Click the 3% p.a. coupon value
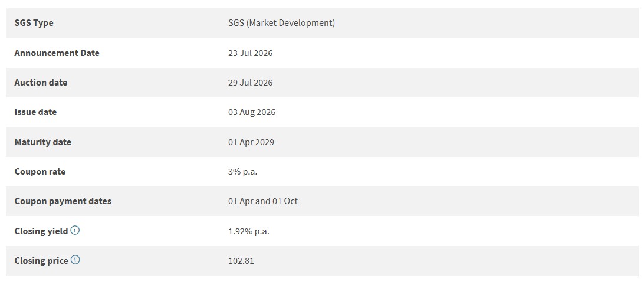 point(243,172)
